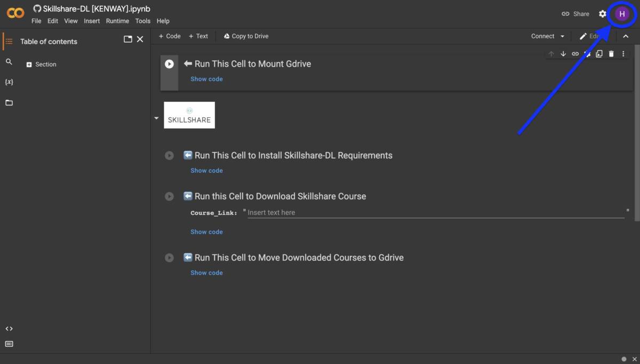Open the Variables {x} panel icon
640x364 pixels.
(x=9, y=82)
